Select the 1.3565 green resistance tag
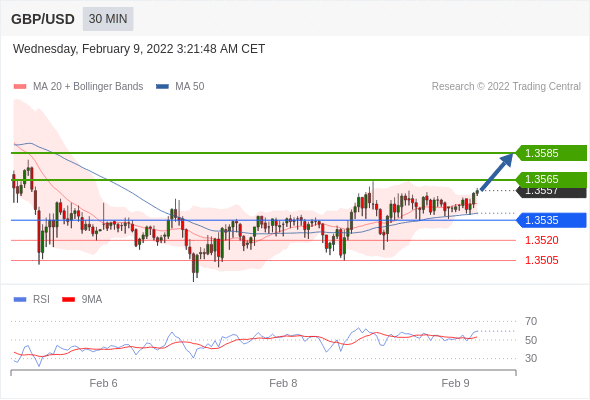Viewport: 590px width, 400px height. [551, 179]
